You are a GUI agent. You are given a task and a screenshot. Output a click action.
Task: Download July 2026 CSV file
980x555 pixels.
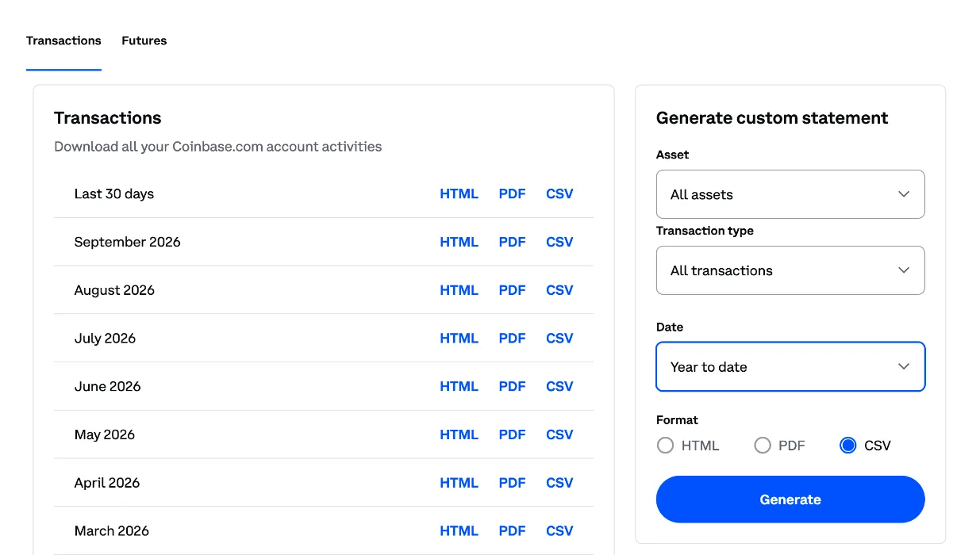pyautogui.click(x=559, y=339)
